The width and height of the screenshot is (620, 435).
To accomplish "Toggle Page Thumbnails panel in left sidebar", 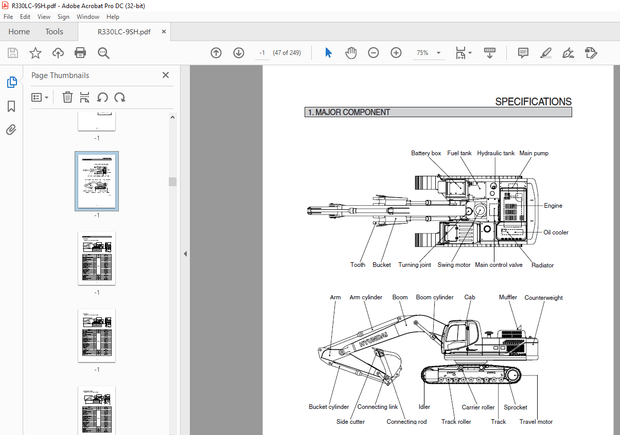I will (12, 82).
